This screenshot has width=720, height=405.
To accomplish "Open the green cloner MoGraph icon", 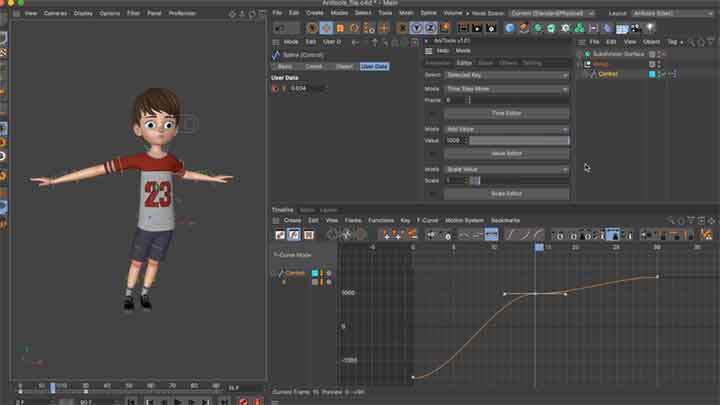I will pyautogui.click(x=579, y=28).
